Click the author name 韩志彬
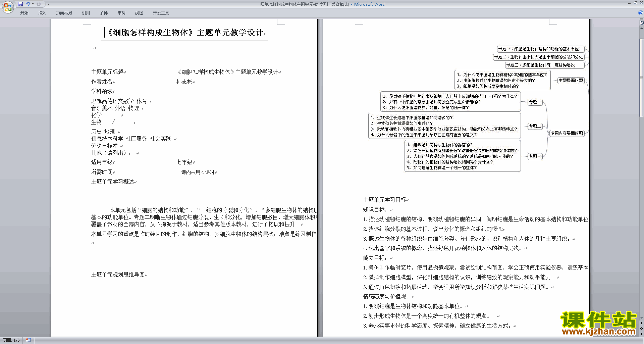This screenshot has width=644, height=344. (x=185, y=82)
